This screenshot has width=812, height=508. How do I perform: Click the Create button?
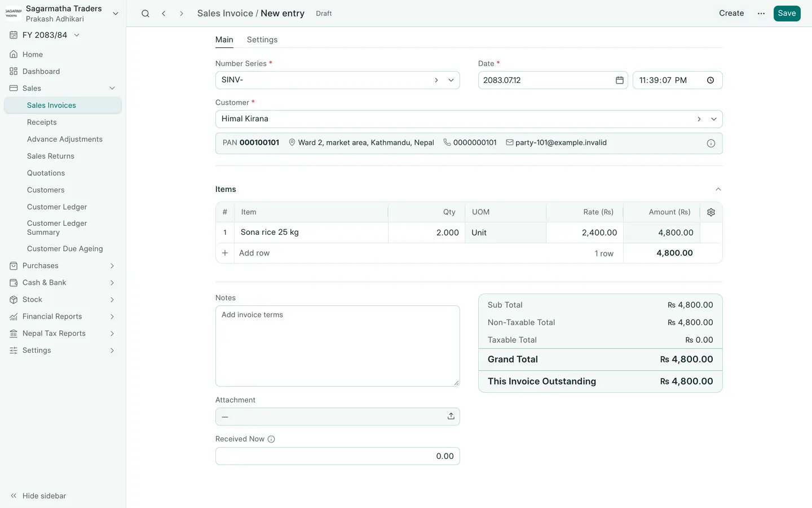(x=731, y=14)
